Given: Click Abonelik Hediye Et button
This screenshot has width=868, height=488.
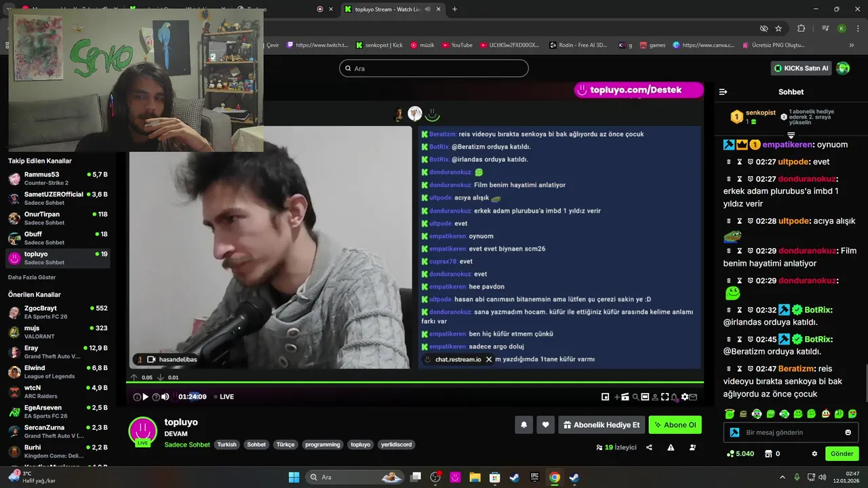Looking at the screenshot, I should click(x=601, y=425).
